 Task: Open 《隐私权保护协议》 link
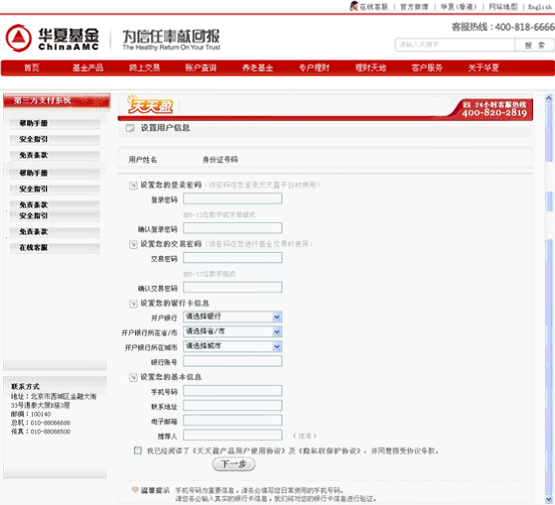(330, 451)
